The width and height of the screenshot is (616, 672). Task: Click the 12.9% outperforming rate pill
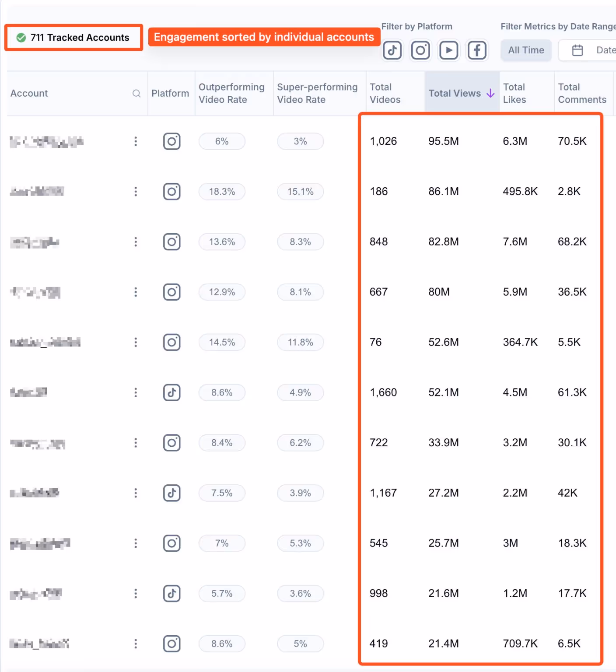(x=222, y=292)
